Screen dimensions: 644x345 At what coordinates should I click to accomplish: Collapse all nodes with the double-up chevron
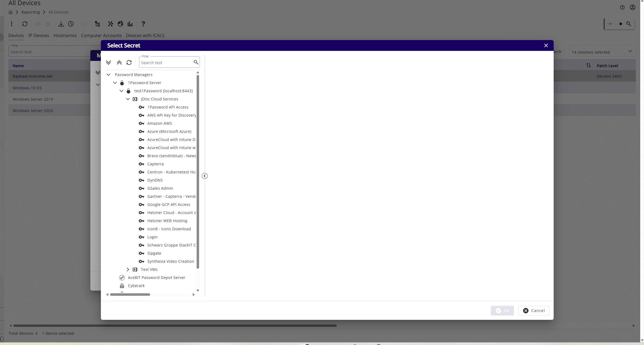pyautogui.click(x=119, y=63)
